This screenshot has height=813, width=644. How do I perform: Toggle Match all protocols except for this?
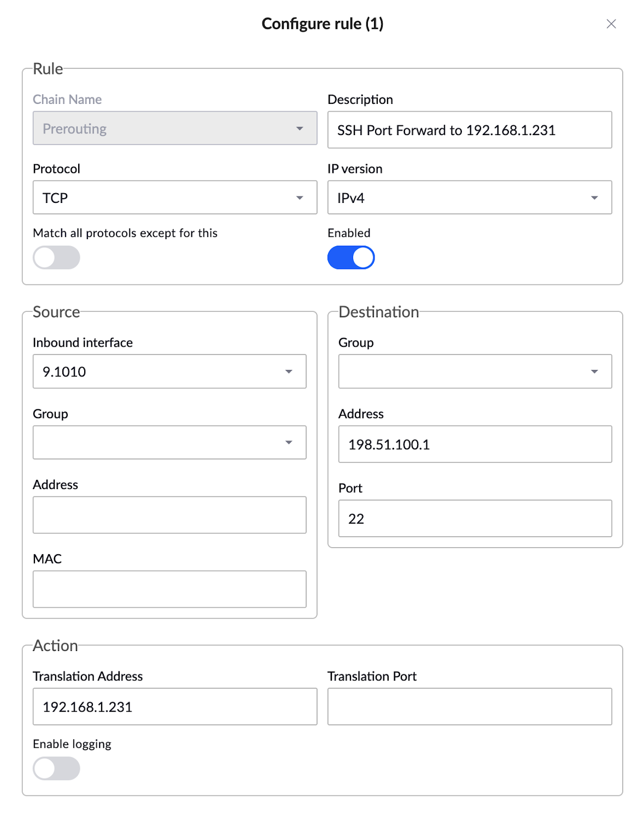coord(56,257)
